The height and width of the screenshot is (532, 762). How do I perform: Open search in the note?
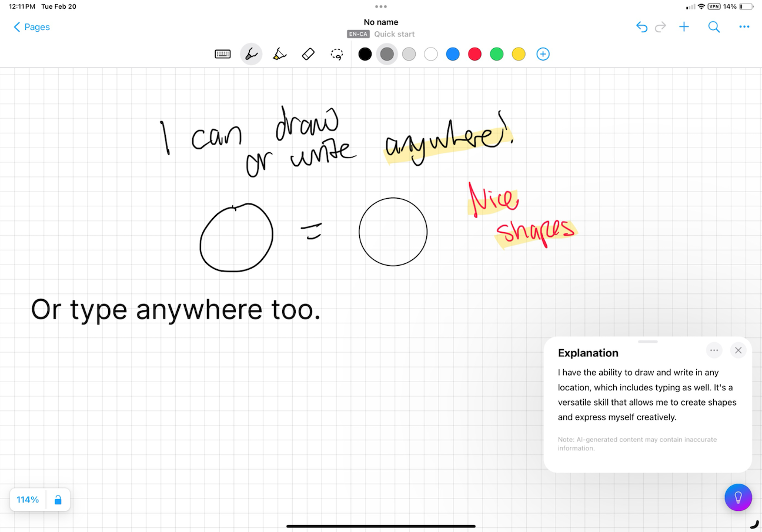click(x=714, y=27)
